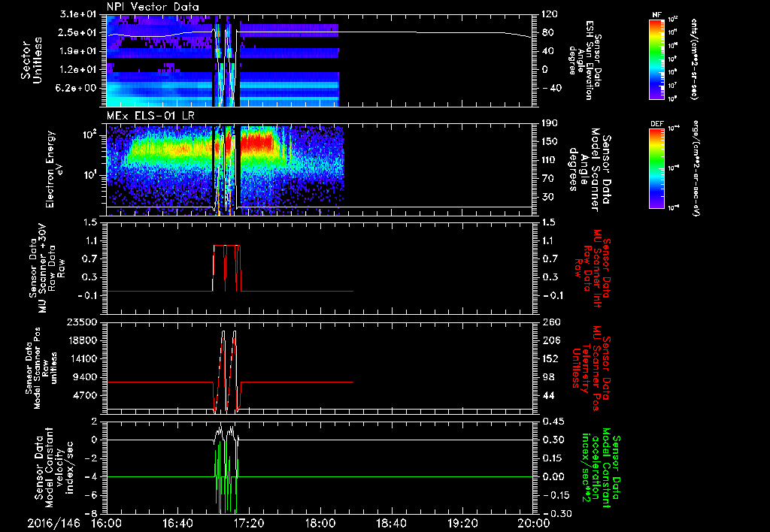Image resolution: width=770 pixels, height=532 pixels.
Task: Click the 18:40 time axis label
Action: tap(391, 523)
